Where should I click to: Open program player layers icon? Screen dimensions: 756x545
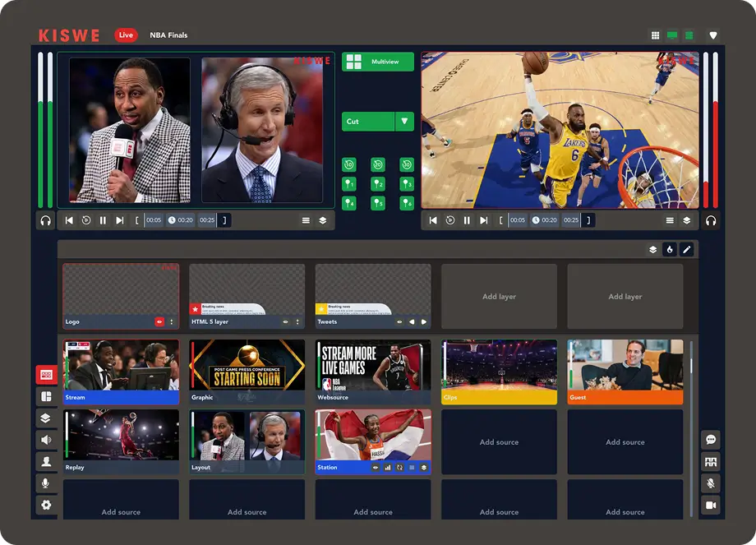pos(687,220)
